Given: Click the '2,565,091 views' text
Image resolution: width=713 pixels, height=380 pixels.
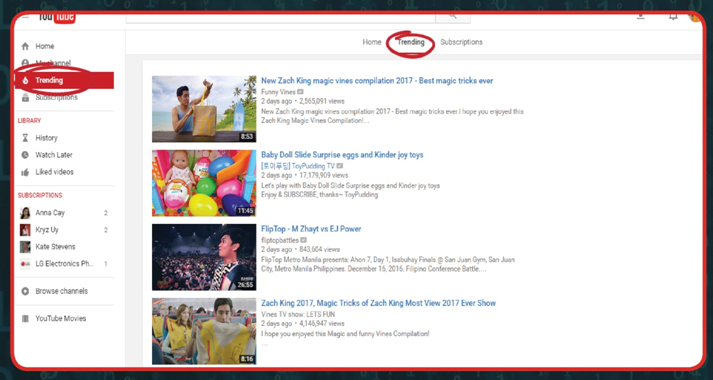Looking at the screenshot, I should click(322, 101).
